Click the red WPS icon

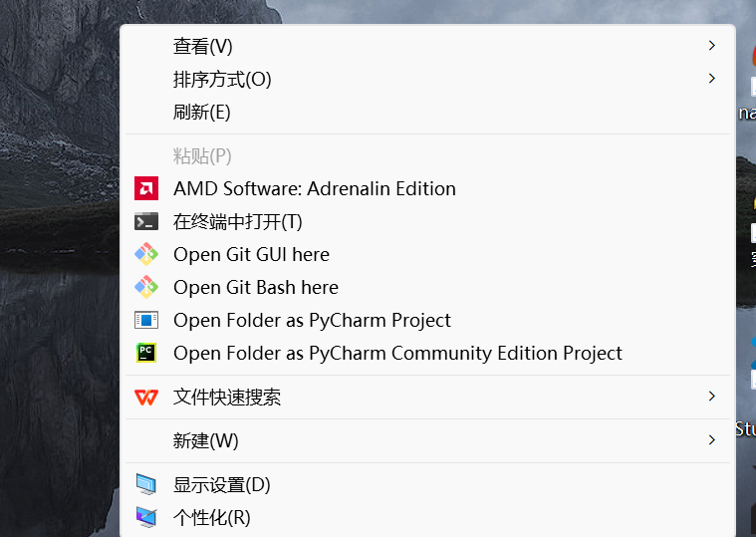click(x=145, y=397)
